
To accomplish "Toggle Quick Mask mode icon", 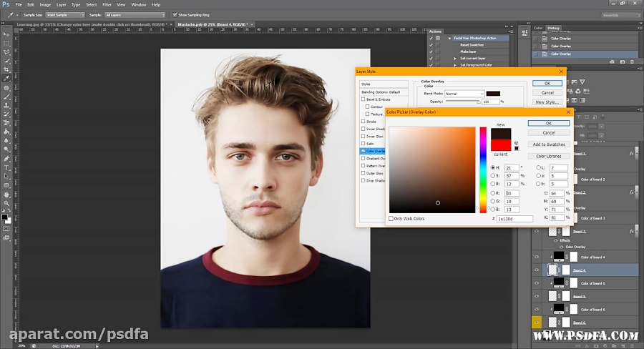I will (x=6, y=229).
